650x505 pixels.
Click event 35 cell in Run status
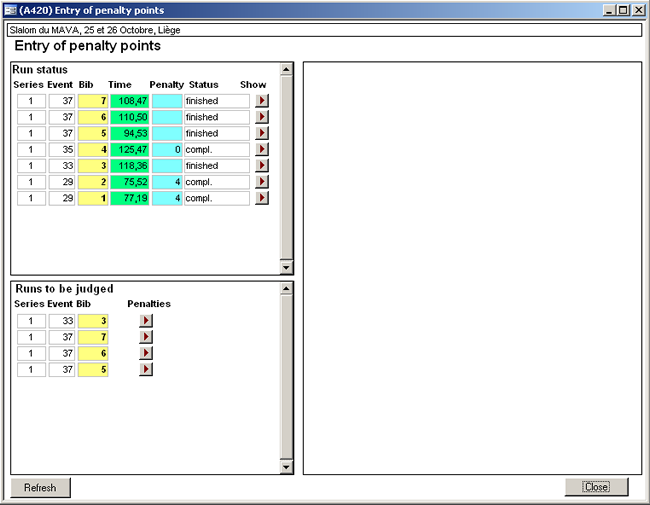pos(62,149)
